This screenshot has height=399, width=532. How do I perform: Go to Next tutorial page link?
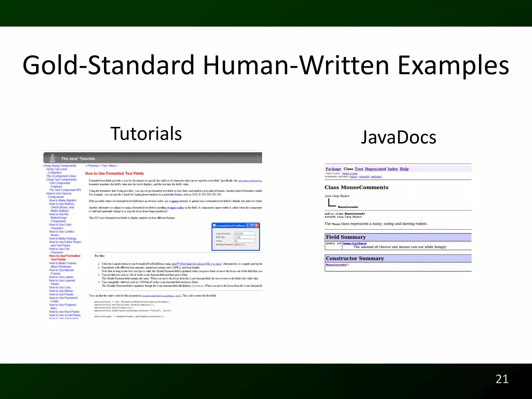pyautogui.click(x=113, y=166)
